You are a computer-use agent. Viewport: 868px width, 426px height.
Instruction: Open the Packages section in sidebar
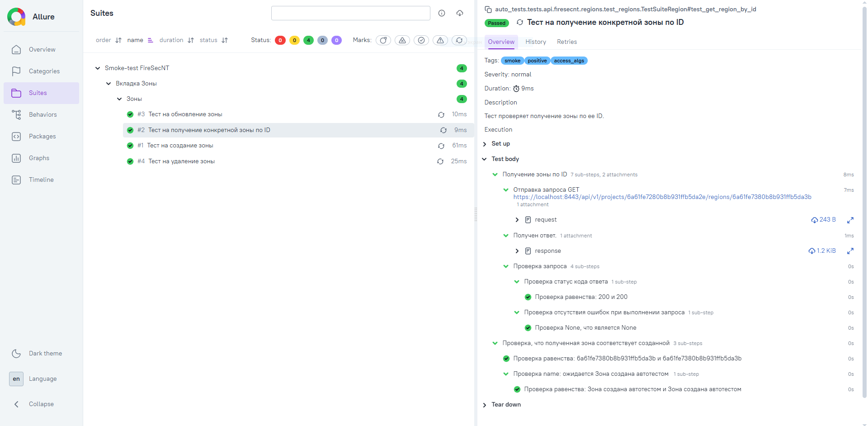tap(41, 136)
